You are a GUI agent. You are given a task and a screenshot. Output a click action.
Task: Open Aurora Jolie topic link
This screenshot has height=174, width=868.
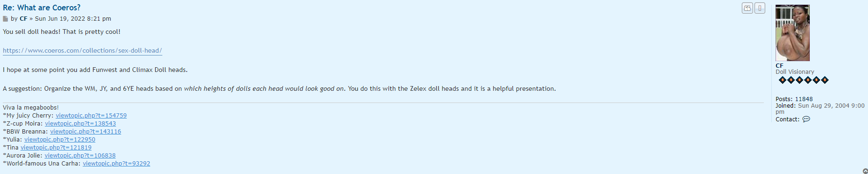[x=80, y=156]
